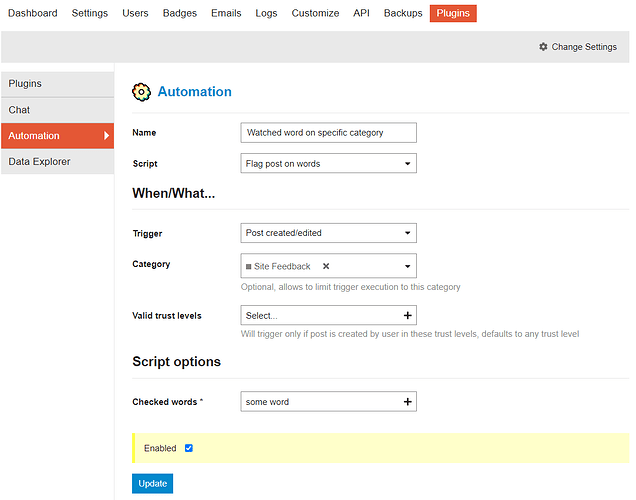Image resolution: width=636 pixels, height=500 pixels.
Task: Expand the Category dropdown arrow
Action: tap(407, 266)
